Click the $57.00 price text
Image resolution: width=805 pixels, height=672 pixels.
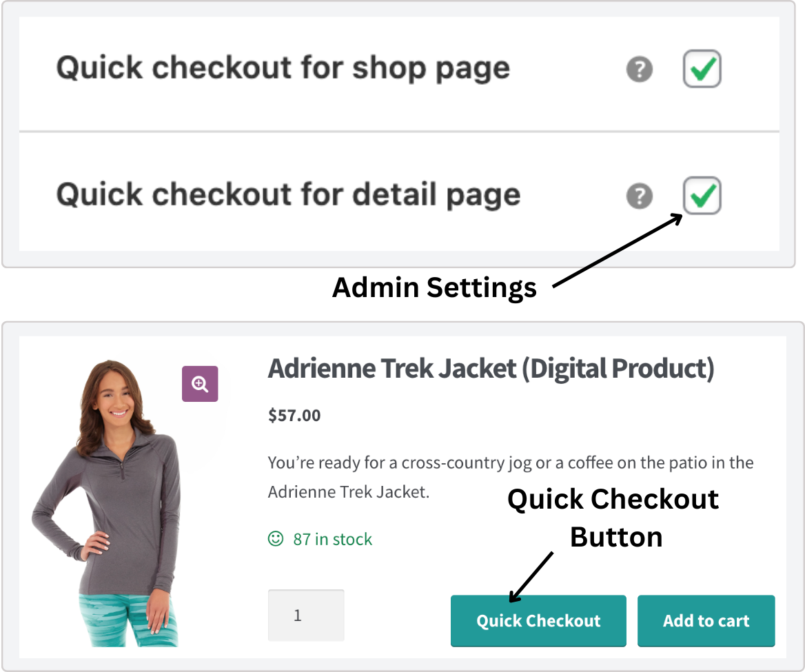[x=294, y=415]
